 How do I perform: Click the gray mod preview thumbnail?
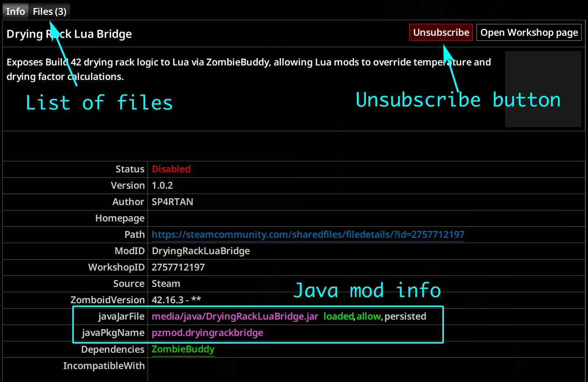543,89
